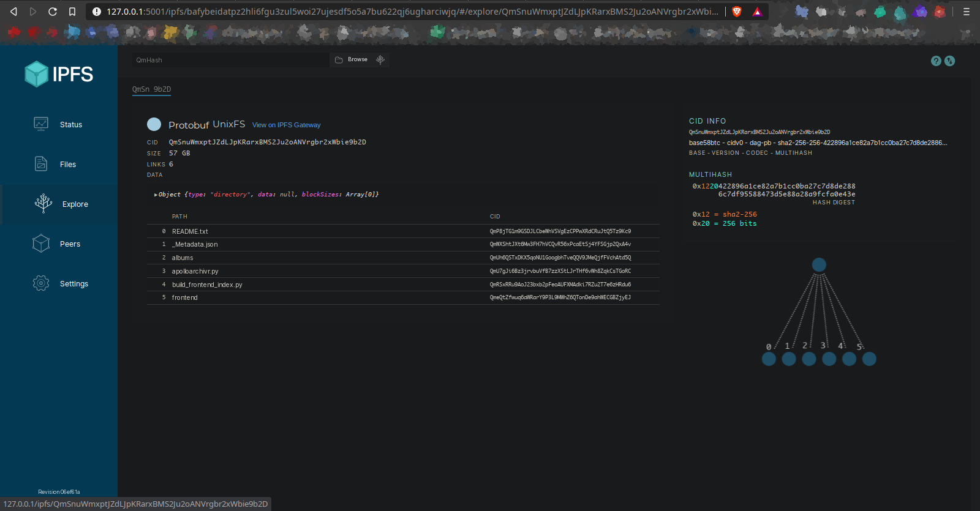Click the CID of README.txt row
The image size is (980, 511).
click(x=560, y=231)
